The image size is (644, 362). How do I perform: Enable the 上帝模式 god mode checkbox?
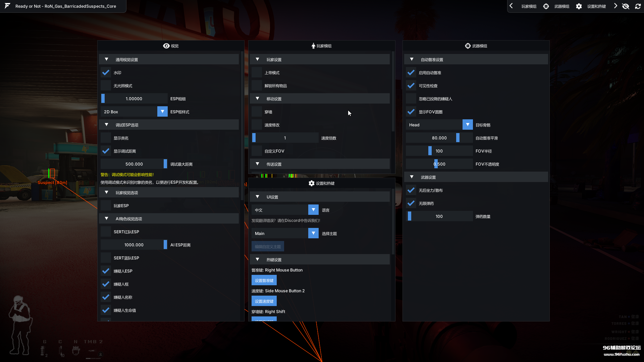click(257, 72)
